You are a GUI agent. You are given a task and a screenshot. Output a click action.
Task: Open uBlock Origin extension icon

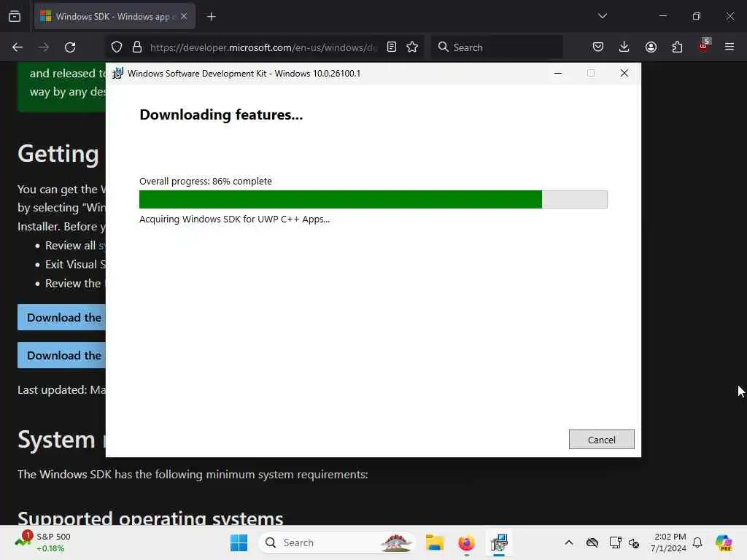pyautogui.click(x=704, y=46)
